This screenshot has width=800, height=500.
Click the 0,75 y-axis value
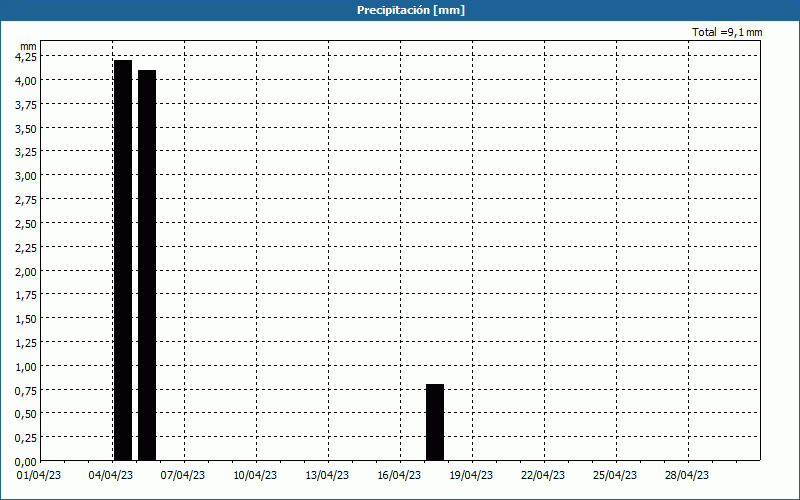coord(26,390)
